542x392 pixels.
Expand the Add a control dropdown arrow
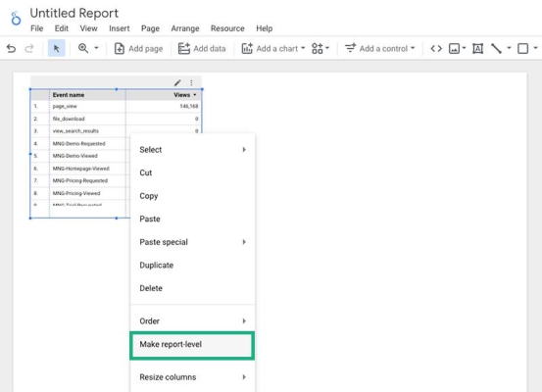pos(413,48)
